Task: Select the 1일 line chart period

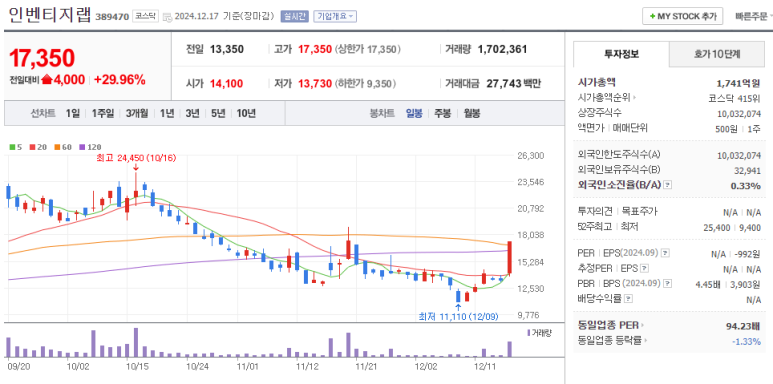Action: [72, 113]
